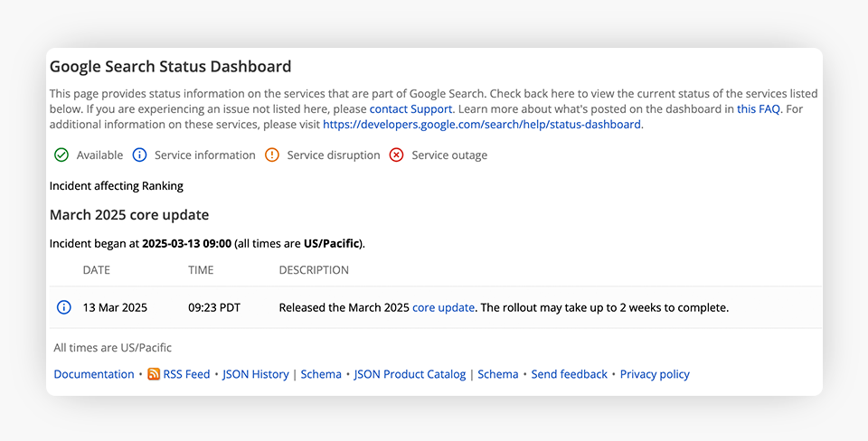Select the Schema link after JSON Product Catalog
The image size is (868, 441).
(x=498, y=374)
